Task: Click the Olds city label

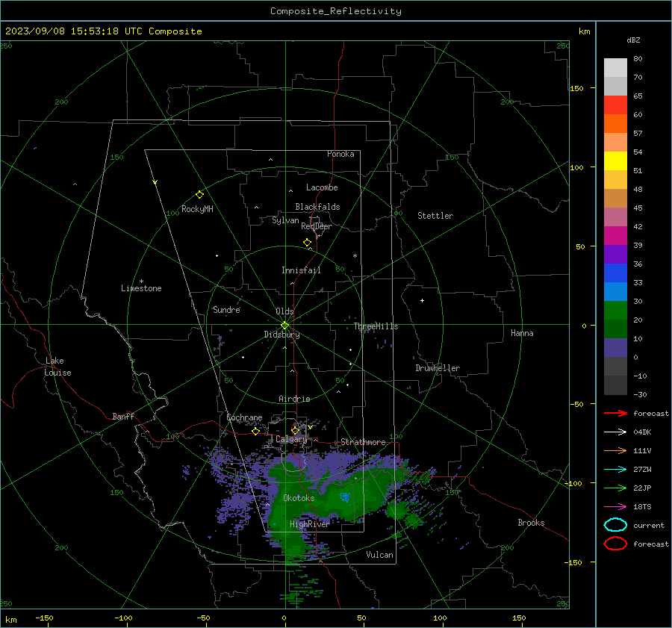Action: (x=284, y=311)
